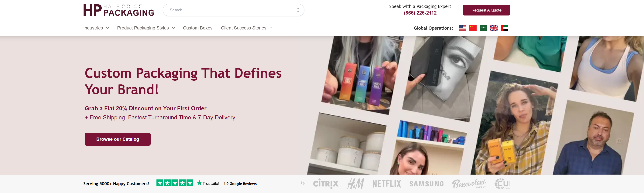Click the 'Global Operations:' label
The height and width of the screenshot is (194, 644).
click(x=433, y=28)
